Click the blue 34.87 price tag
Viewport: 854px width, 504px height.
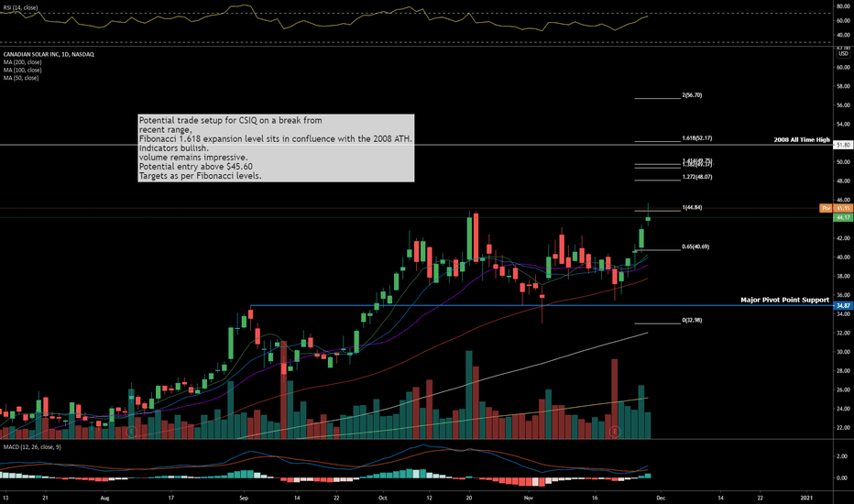coord(843,306)
